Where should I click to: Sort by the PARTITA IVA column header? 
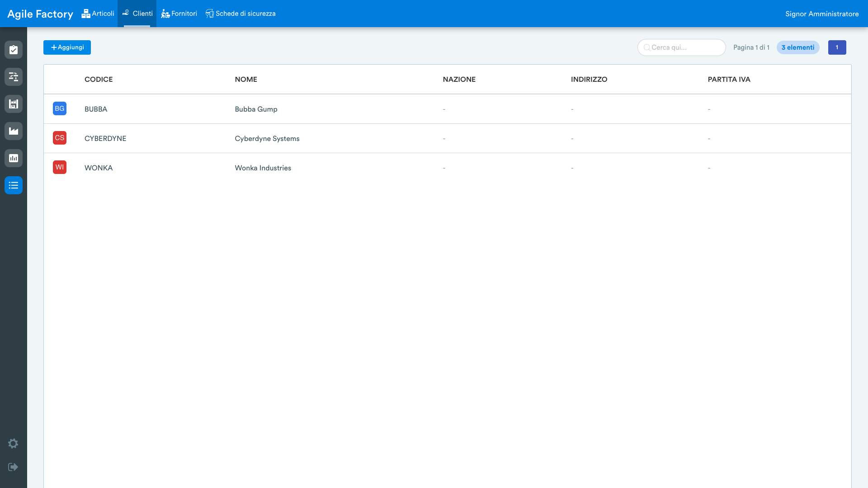click(729, 80)
